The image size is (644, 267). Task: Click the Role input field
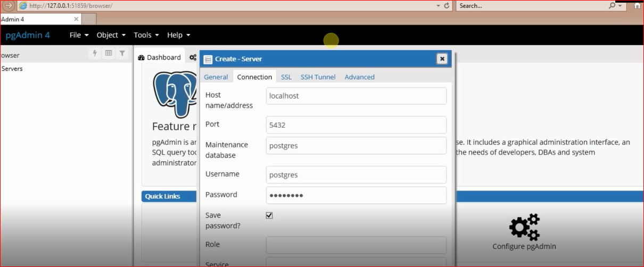coord(356,245)
